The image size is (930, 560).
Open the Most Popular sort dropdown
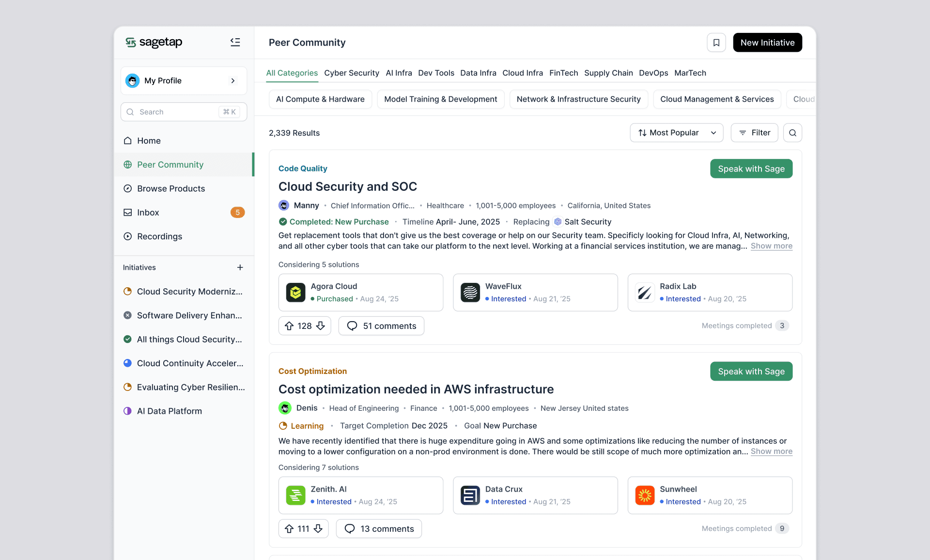coord(676,133)
